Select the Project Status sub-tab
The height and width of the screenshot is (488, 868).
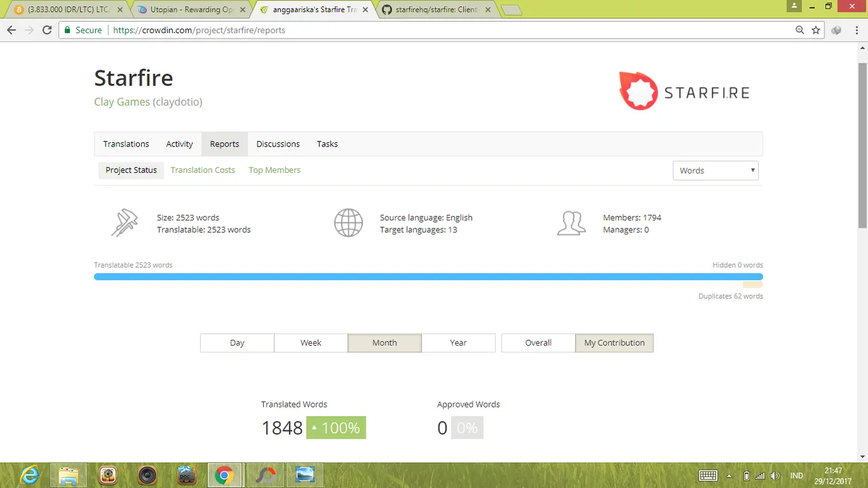[x=131, y=170]
